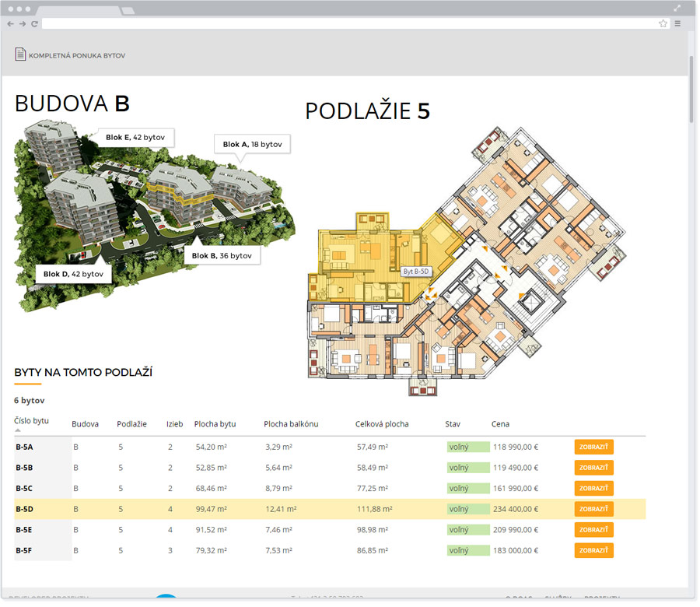Select the Blok E, 42 bytov label

click(135, 138)
